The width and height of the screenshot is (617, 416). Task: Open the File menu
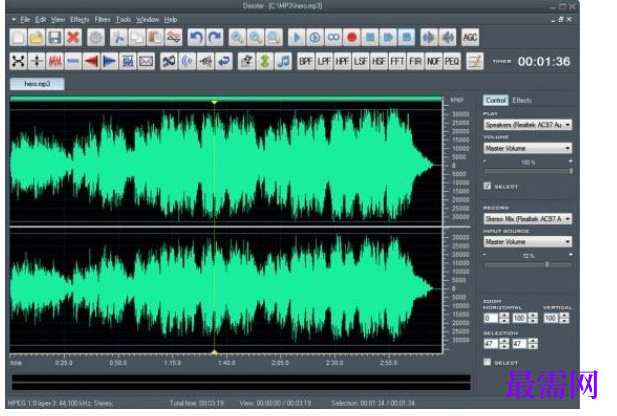[x=25, y=19]
